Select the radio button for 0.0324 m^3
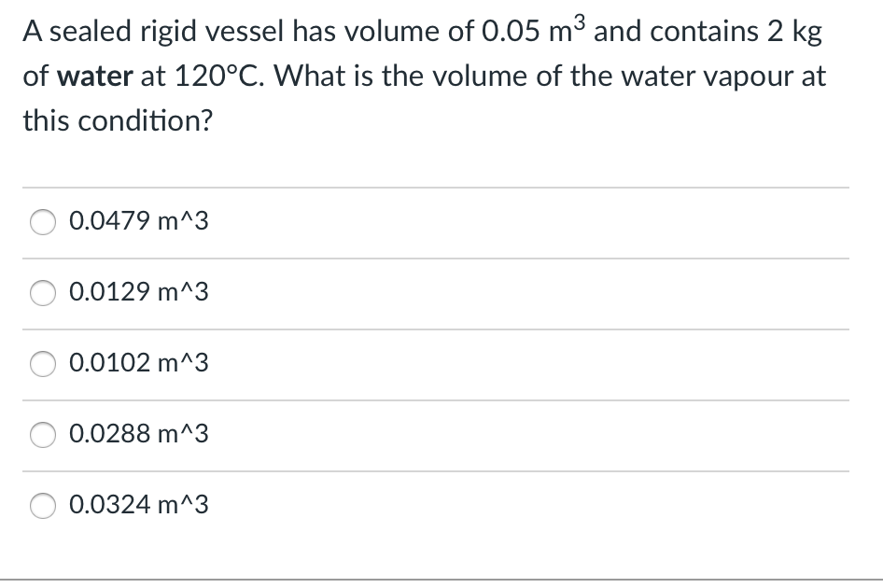Screen dimensions: 883x588 [x=42, y=505]
